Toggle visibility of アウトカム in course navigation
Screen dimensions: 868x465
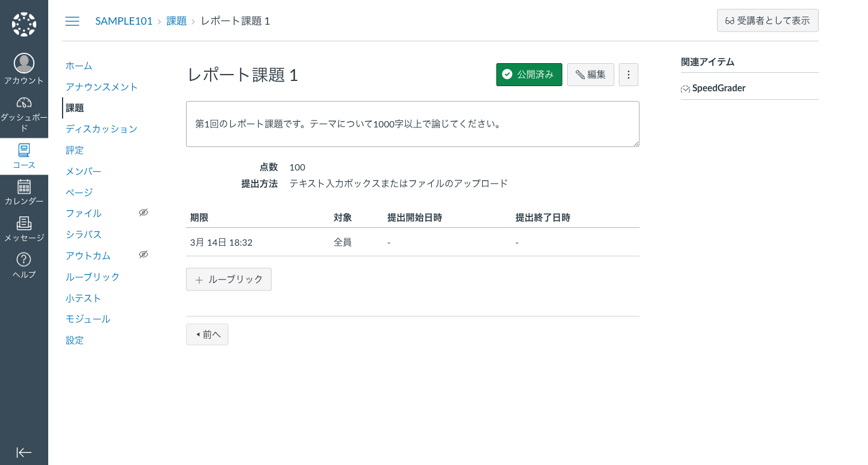(x=143, y=254)
